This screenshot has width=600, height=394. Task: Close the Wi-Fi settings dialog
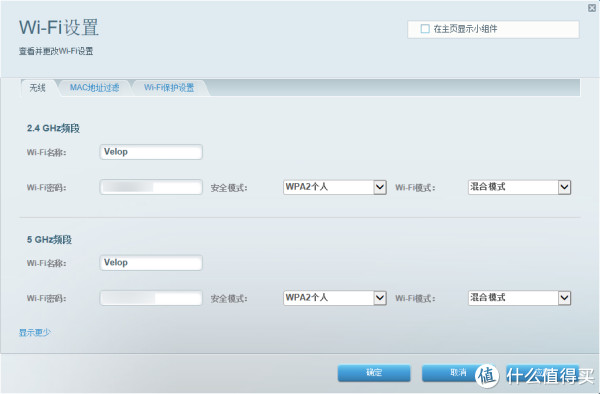[x=592, y=8]
